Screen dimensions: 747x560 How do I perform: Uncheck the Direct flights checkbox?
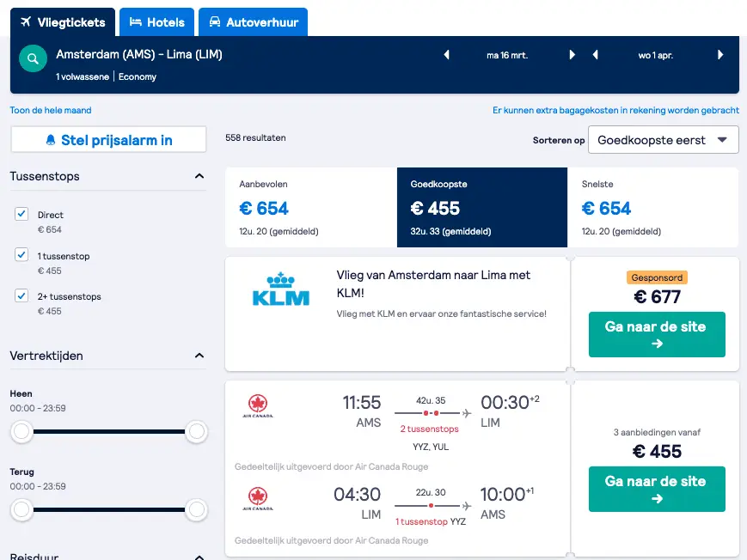(x=21, y=214)
